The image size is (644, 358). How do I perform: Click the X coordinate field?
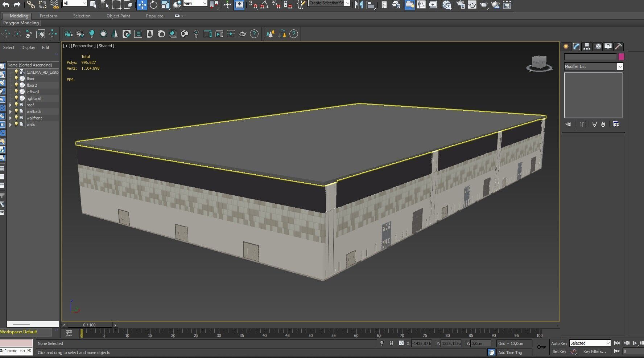tap(421, 343)
